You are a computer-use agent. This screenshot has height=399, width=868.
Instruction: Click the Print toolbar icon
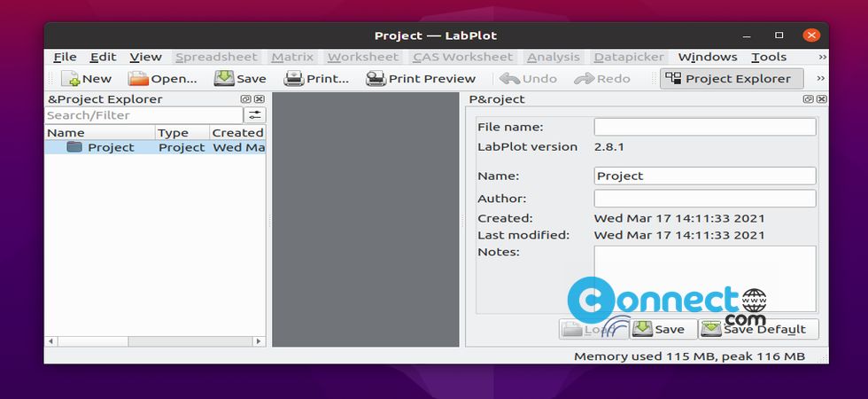coord(294,79)
